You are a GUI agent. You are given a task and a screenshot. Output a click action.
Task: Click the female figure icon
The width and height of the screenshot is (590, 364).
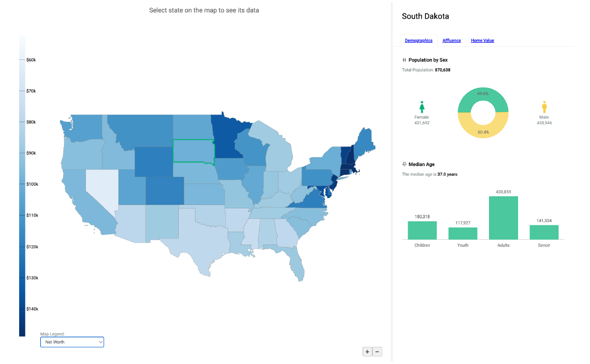tap(421, 107)
